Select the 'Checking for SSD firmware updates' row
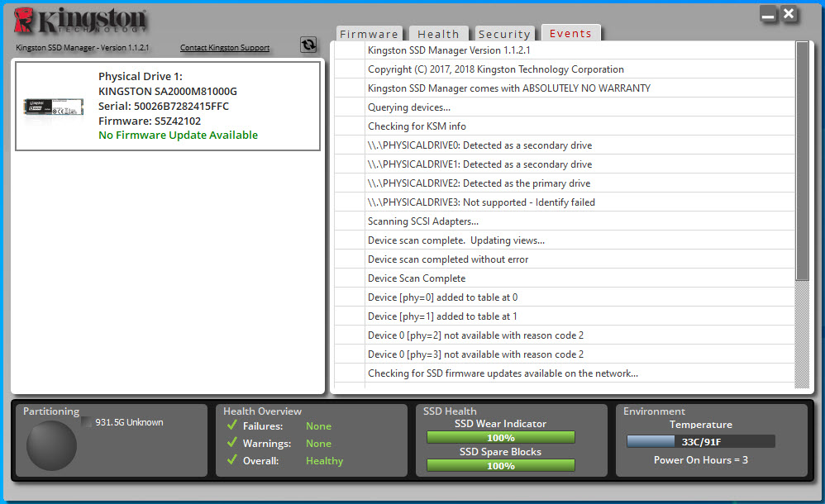This screenshot has height=504, width=825. (565, 373)
